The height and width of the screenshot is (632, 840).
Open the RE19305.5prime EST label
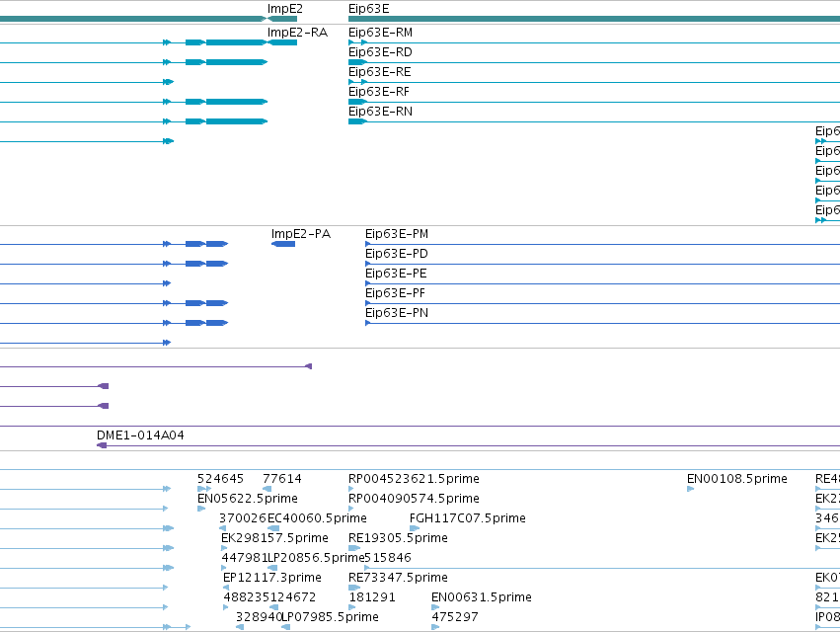click(x=398, y=538)
